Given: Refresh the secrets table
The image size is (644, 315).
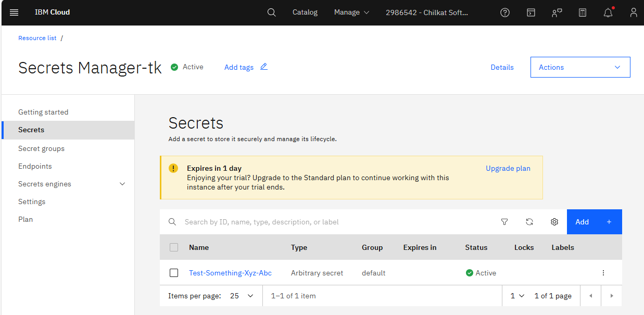Looking at the screenshot, I should tap(529, 222).
